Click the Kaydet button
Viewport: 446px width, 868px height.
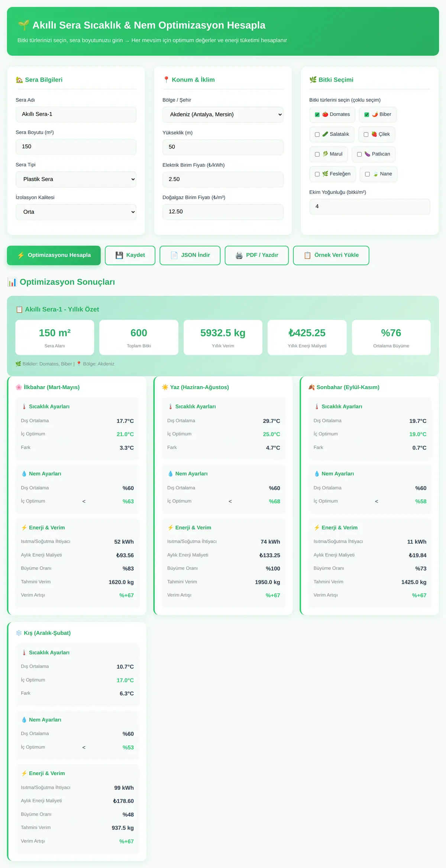pyautogui.click(x=130, y=255)
